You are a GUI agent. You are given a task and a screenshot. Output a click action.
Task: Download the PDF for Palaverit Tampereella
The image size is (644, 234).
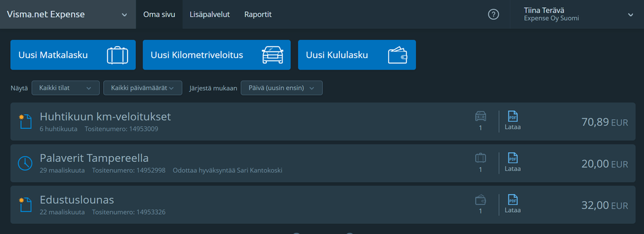click(x=512, y=162)
